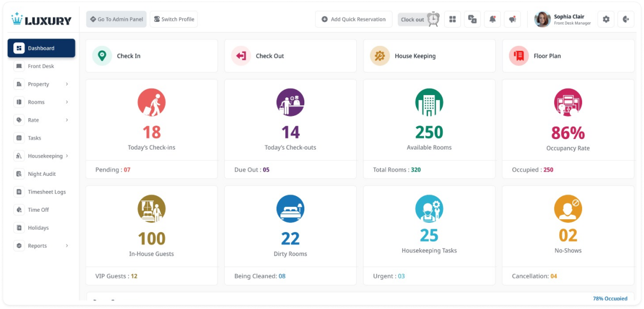Click the Available Rooms building icon
The image size is (644, 309).
(x=429, y=102)
